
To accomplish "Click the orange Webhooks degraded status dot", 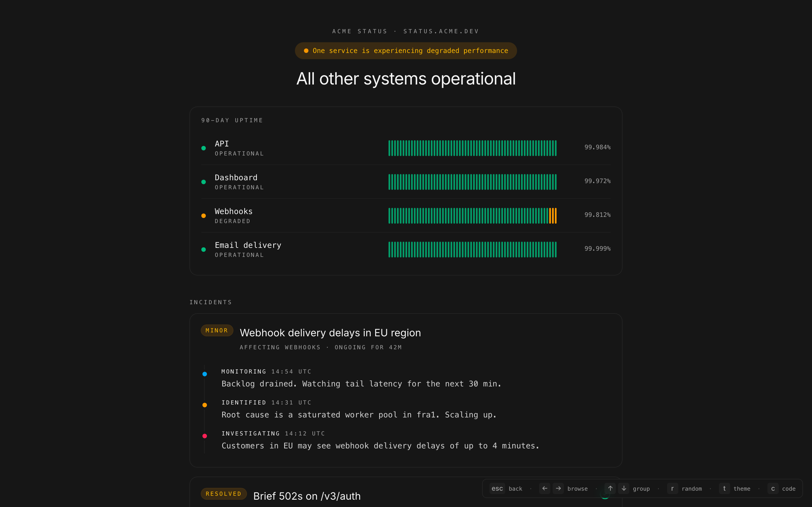I will (x=203, y=215).
